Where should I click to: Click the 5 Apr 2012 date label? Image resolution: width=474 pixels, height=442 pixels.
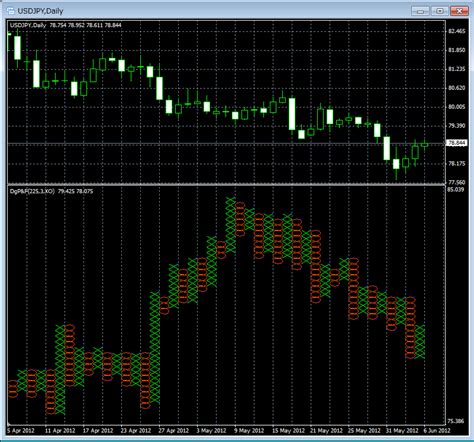(21, 431)
